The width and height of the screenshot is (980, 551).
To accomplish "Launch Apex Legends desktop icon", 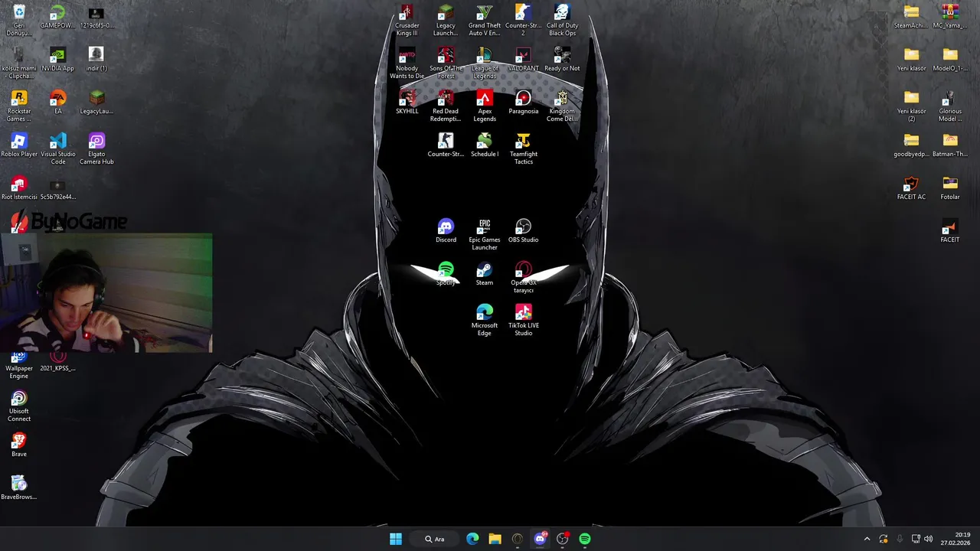I will tap(485, 106).
